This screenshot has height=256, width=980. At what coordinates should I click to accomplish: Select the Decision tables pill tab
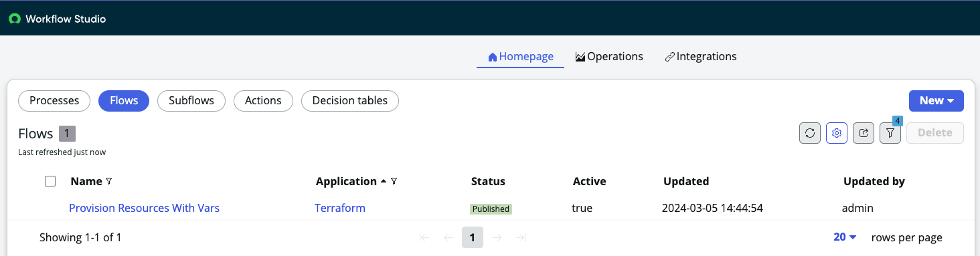pos(350,101)
